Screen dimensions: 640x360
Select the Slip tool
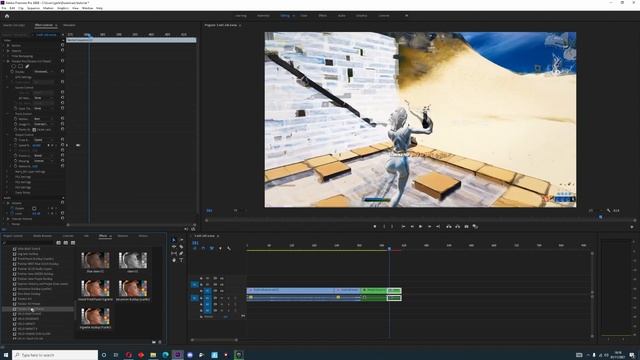click(x=174, y=253)
